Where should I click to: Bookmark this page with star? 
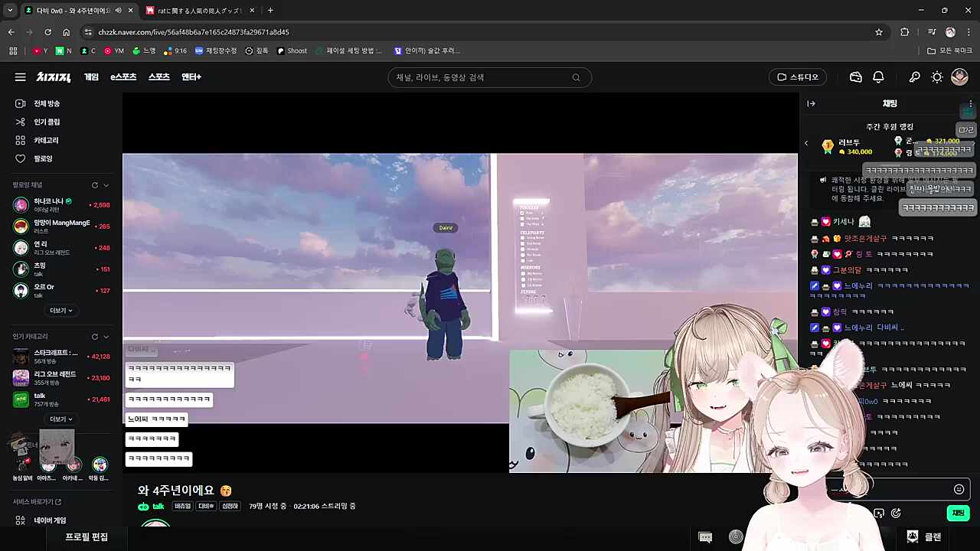click(x=879, y=32)
